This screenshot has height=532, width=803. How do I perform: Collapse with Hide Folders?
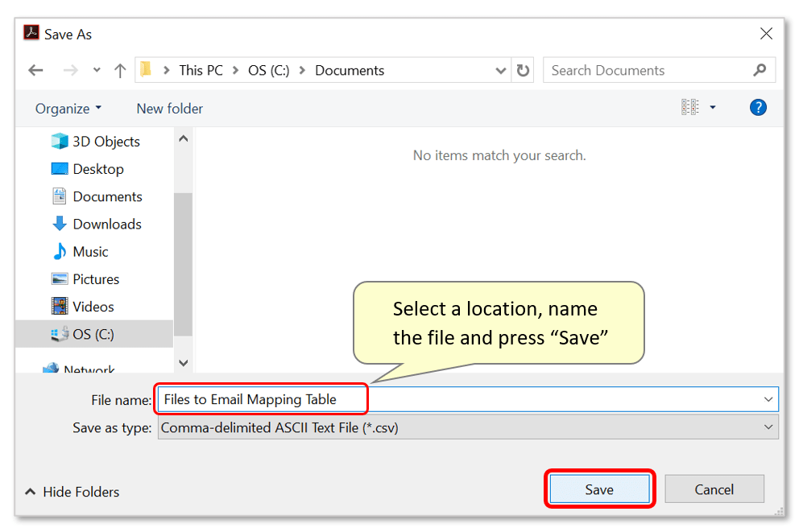click(x=72, y=492)
